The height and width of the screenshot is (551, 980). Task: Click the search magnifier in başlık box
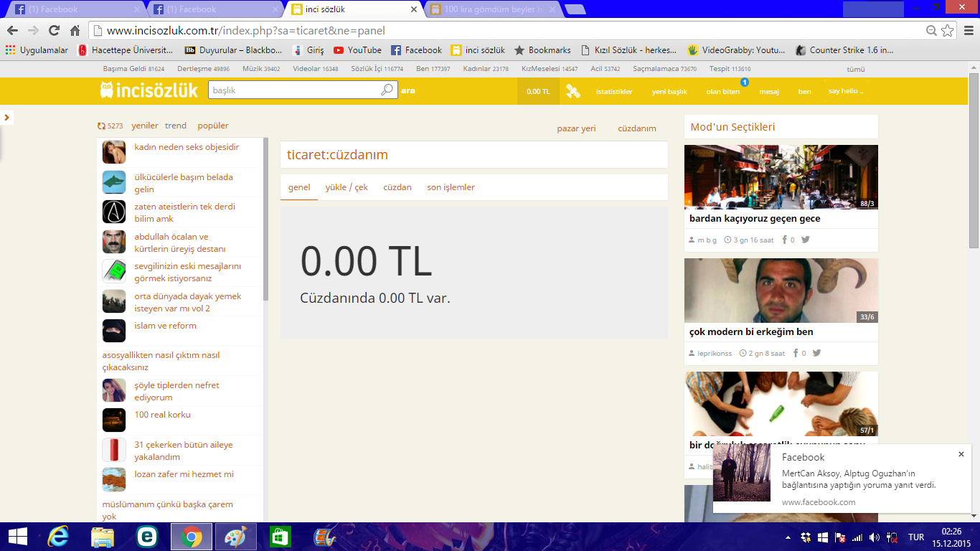[x=387, y=90]
